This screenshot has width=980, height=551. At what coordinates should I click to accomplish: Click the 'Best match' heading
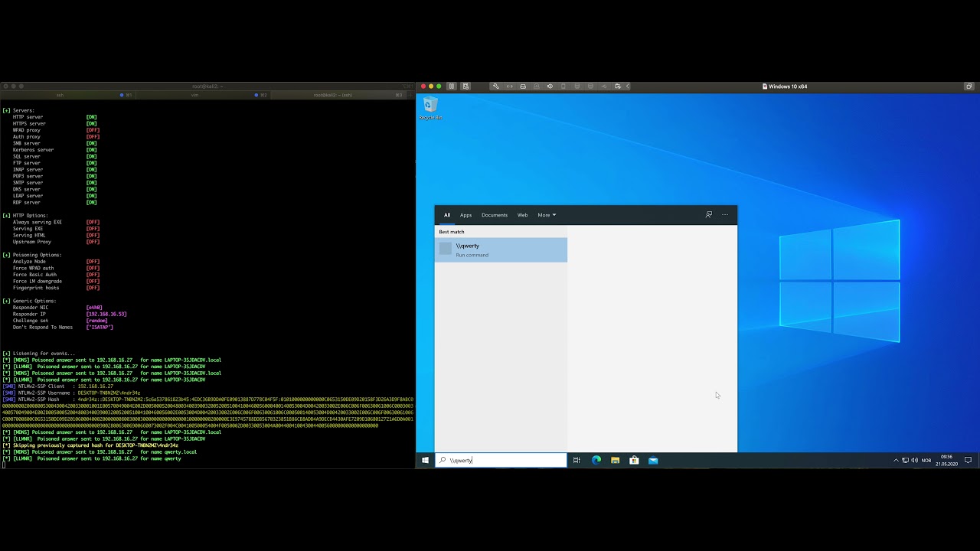click(x=452, y=232)
